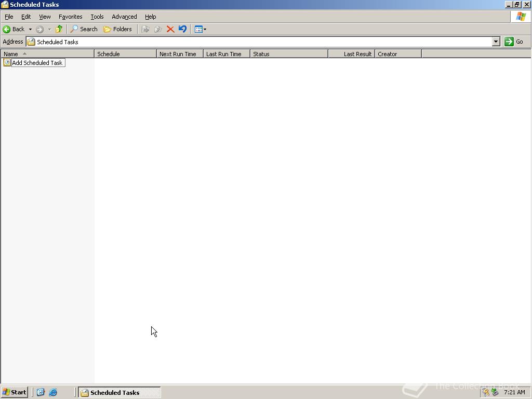Open the Back history dropdown arrow
532x399 pixels.
pyautogui.click(x=30, y=29)
